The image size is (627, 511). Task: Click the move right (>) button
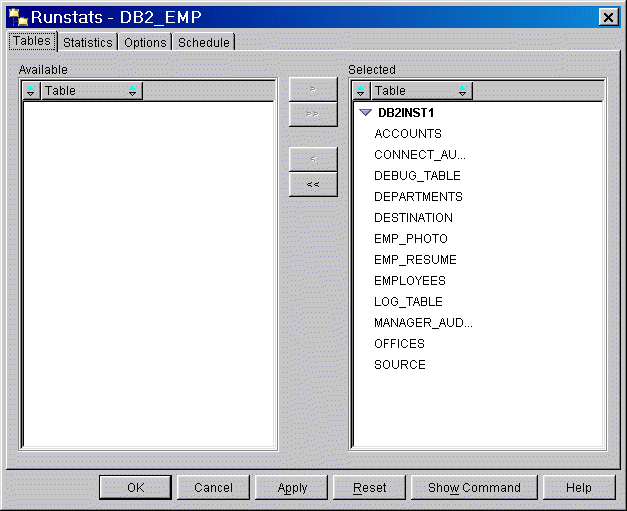(x=313, y=89)
